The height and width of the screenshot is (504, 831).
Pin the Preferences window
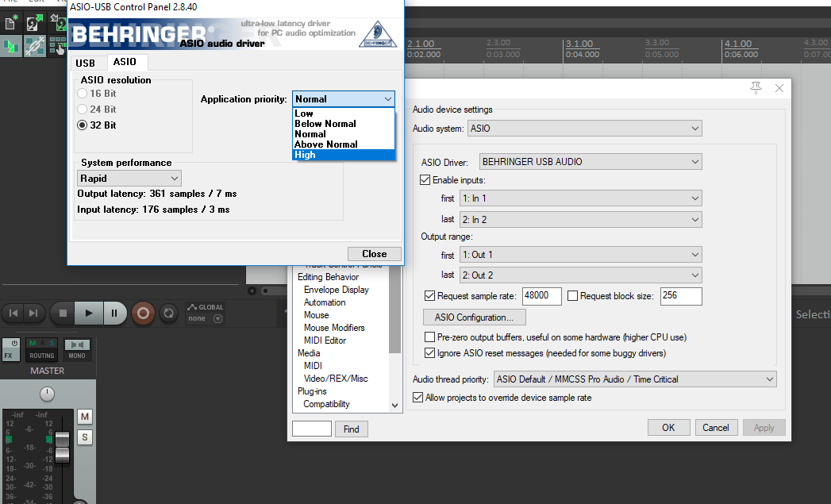[x=756, y=88]
